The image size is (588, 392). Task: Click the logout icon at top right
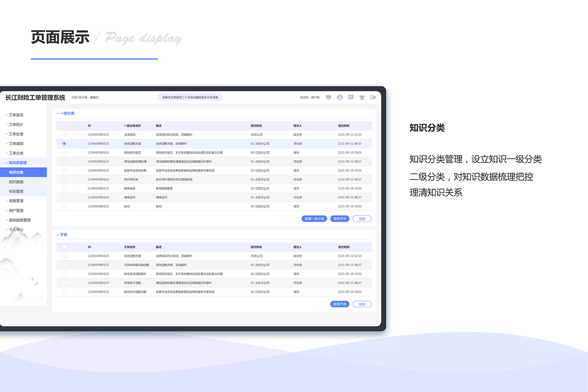point(373,97)
